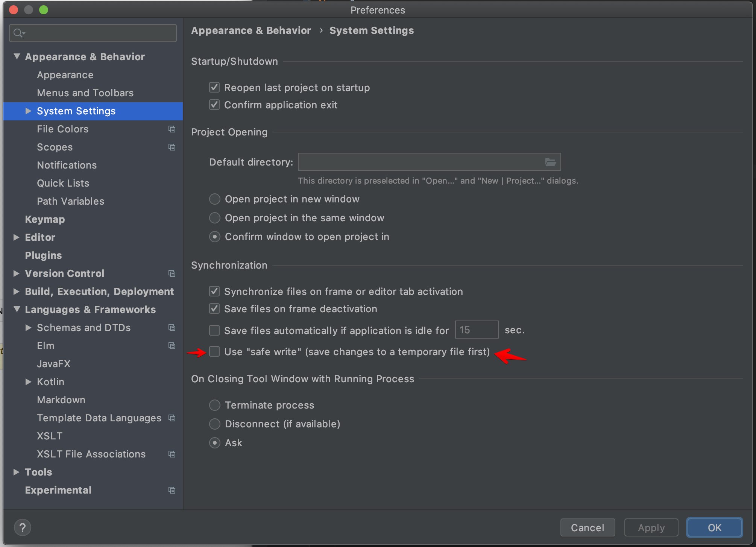756x547 pixels.
Task: Click the project-level icon next to Schemas and DTDs
Action: (172, 328)
